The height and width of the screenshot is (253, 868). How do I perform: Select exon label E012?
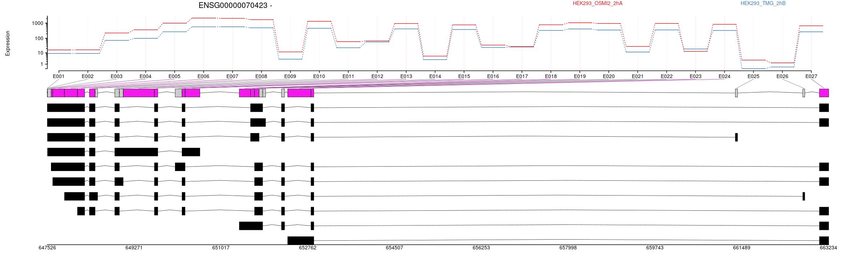(377, 77)
